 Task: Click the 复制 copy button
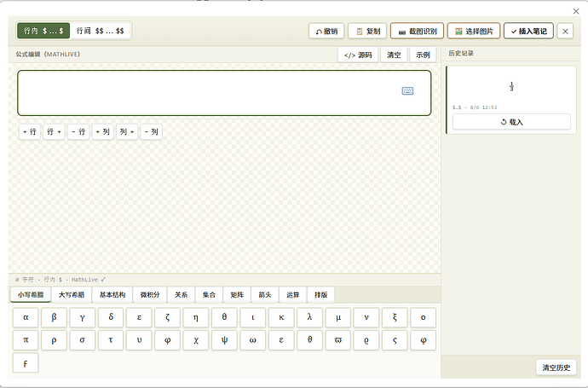click(x=367, y=32)
